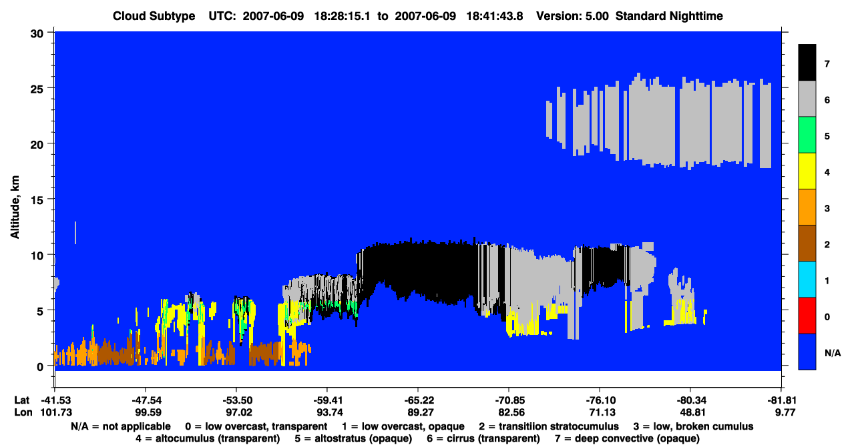The image size is (868, 445).
Task: Click legend text '0 = low overcast, transparent'
Action: [256, 426]
